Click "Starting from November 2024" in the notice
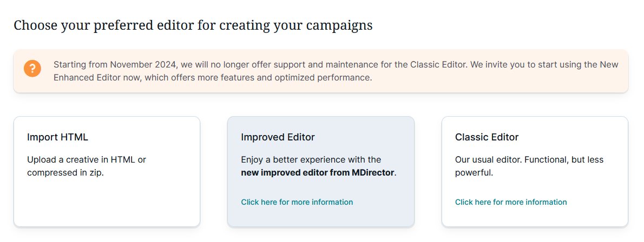The width and height of the screenshot is (644, 242). click(115, 65)
